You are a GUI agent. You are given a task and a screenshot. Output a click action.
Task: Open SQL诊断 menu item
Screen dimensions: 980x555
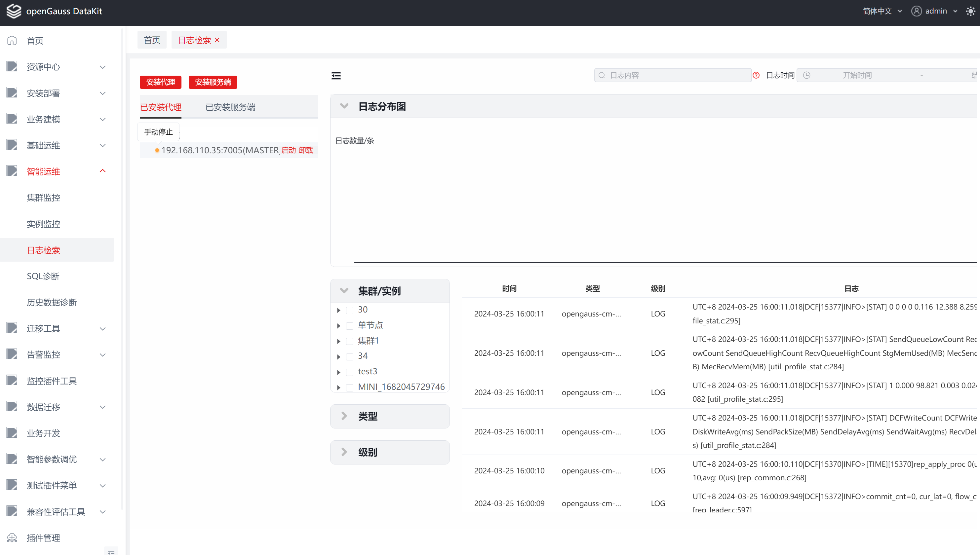tap(43, 276)
